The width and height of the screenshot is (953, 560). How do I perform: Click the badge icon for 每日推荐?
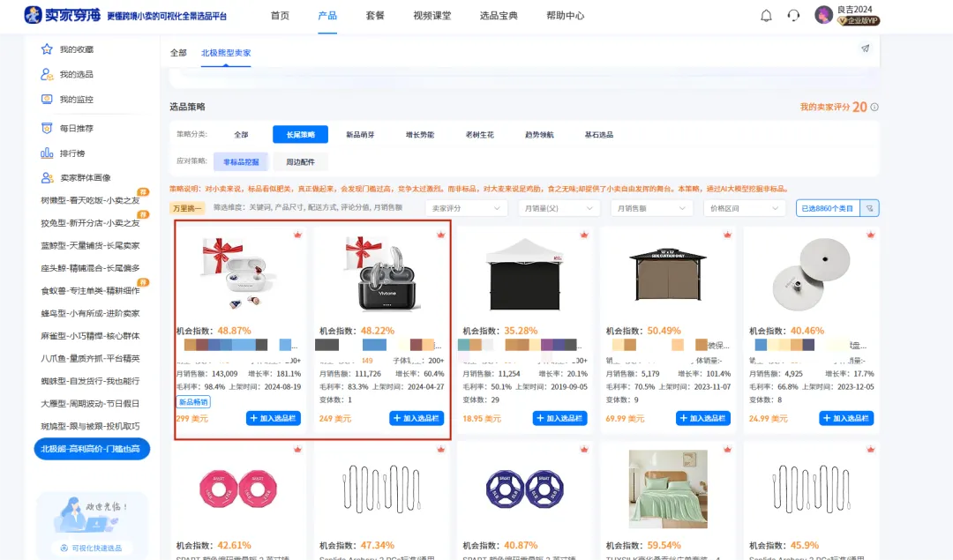[x=47, y=128]
